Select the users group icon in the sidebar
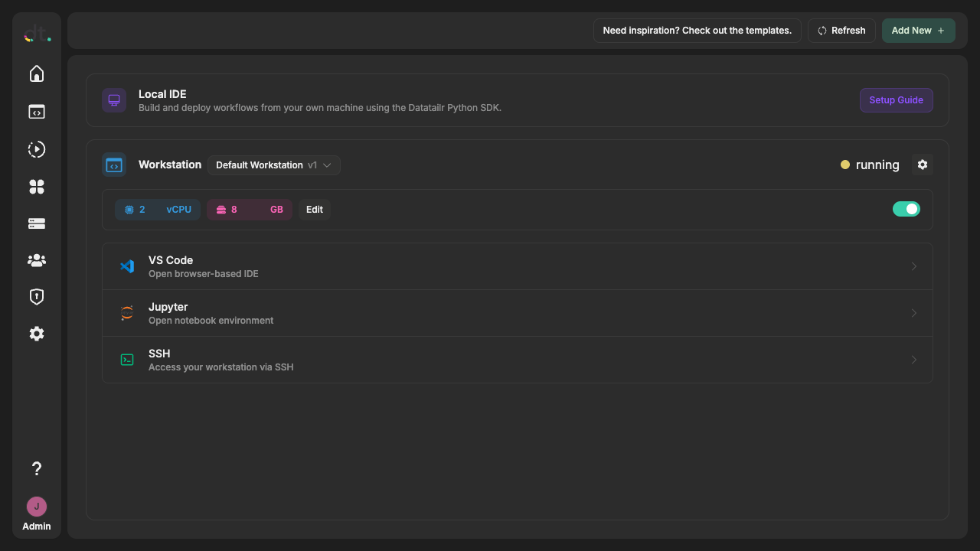Image resolution: width=980 pixels, height=551 pixels. [x=36, y=259]
